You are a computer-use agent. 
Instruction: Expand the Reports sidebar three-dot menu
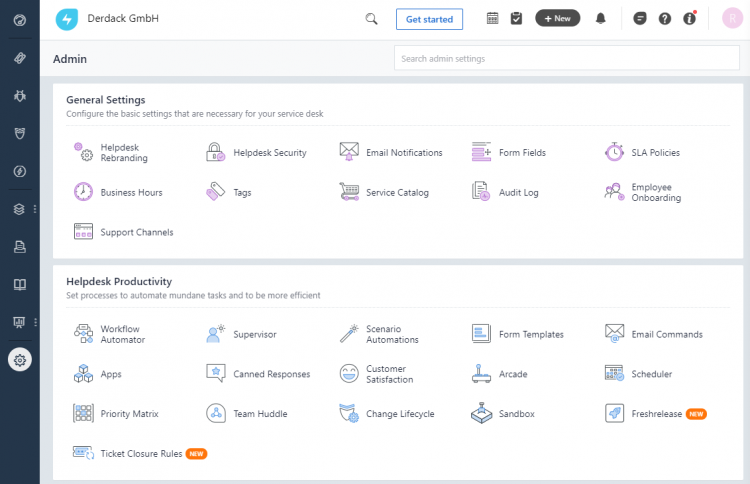click(35, 322)
